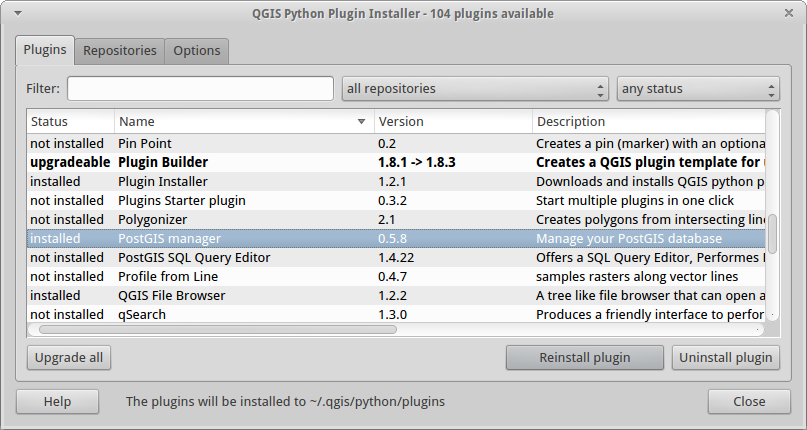
Task: Sort by the Name column header
Action: click(x=244, y=122)
